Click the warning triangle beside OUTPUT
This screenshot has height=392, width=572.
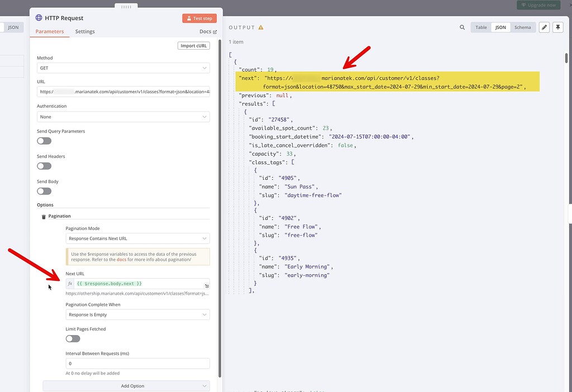click(261, 27)
